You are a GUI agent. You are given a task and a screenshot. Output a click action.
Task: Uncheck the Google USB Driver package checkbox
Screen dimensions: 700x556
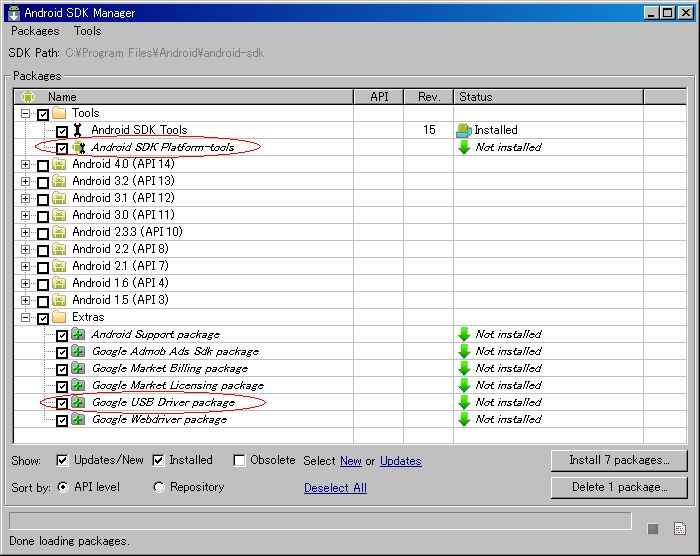(x=62, y=403)
